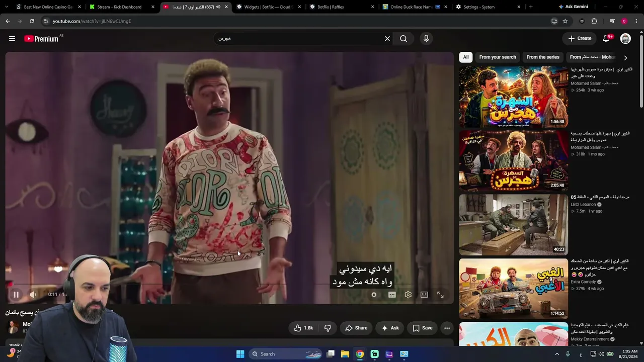
Task: Open the 1:14:52 Extra Comedy video thumbnail
Action: click(x=513, y=289)
